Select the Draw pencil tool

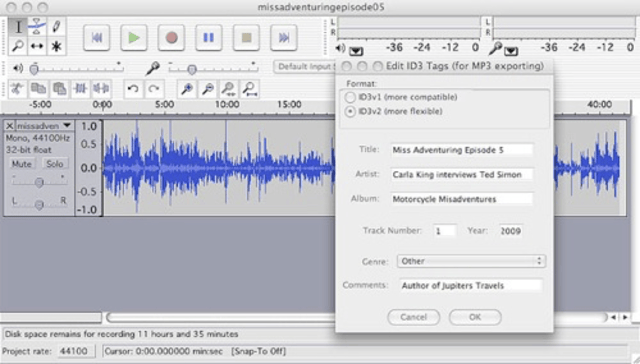(x=56, y=27)
